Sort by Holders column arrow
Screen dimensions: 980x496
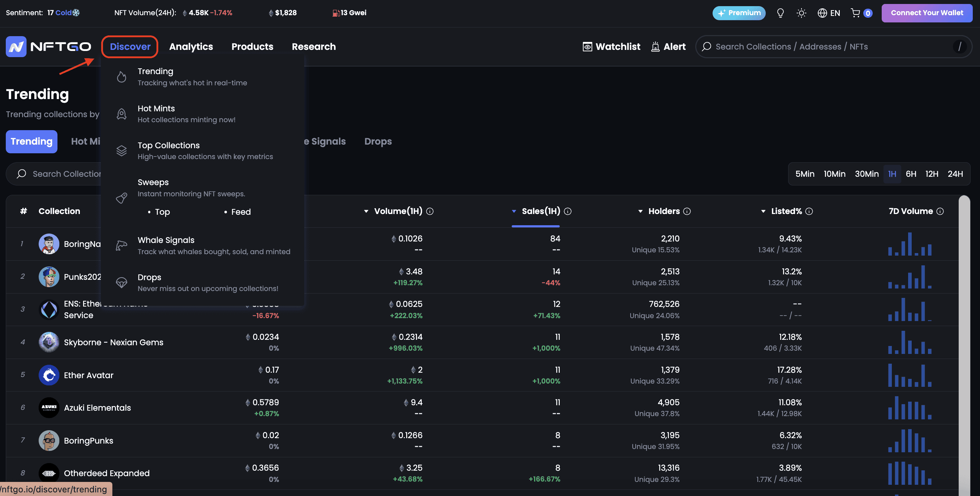coord(640,211)
